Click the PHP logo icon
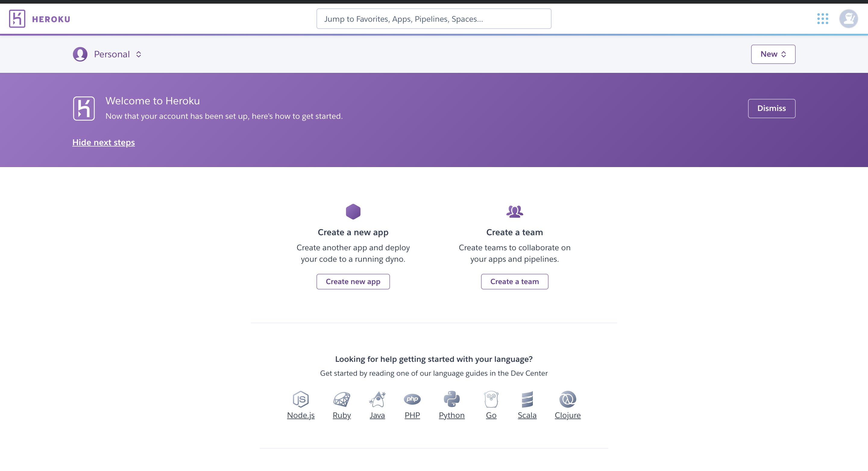Image resolution: width=868 pixels, height=471 pixels. [x=412, y=399]
